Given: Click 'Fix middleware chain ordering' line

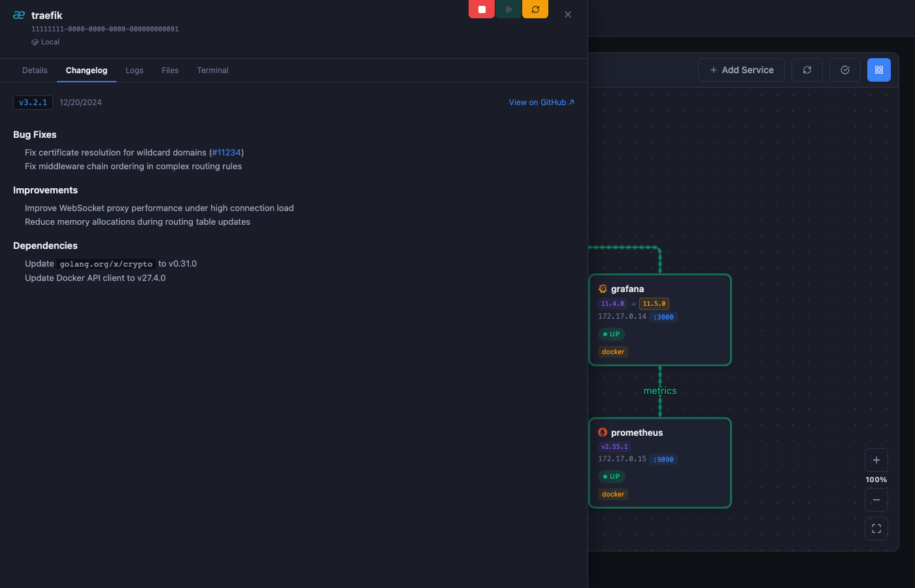Looking at the screenshot, I should [x=133, y=166].
